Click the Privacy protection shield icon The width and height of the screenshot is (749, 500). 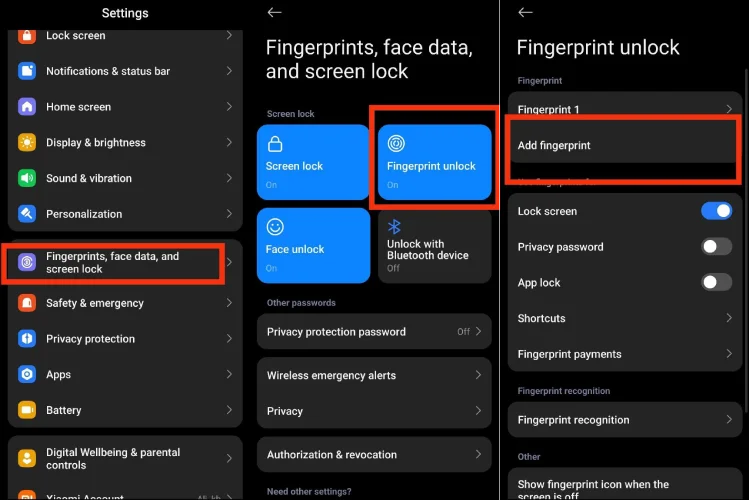27,339
